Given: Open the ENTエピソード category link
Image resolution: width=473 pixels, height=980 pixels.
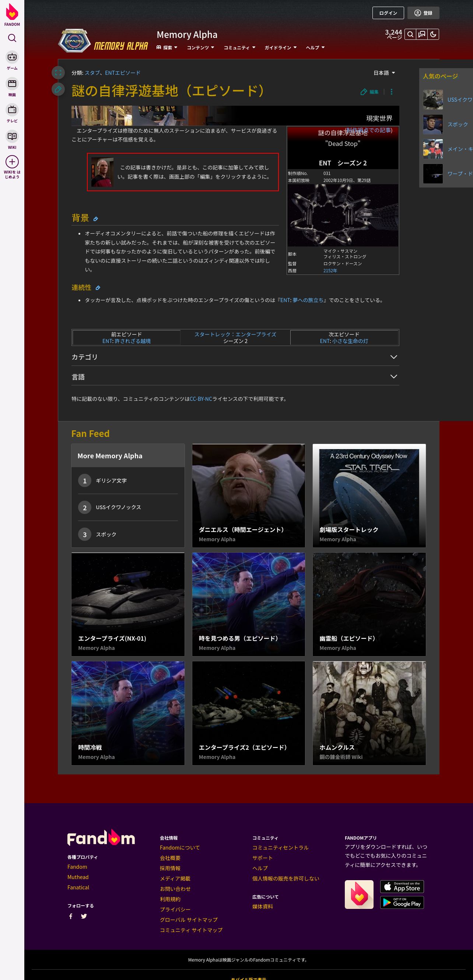Looking at the screenshot, I should (123, 73).
